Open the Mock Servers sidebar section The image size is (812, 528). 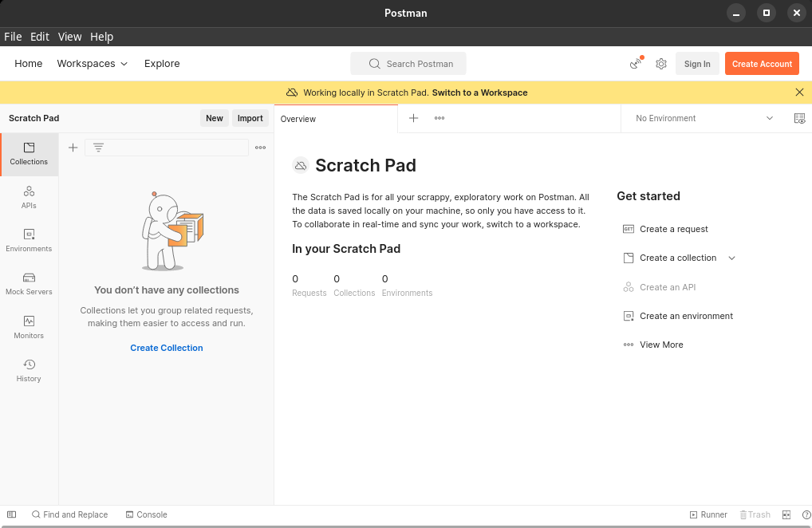29,284
